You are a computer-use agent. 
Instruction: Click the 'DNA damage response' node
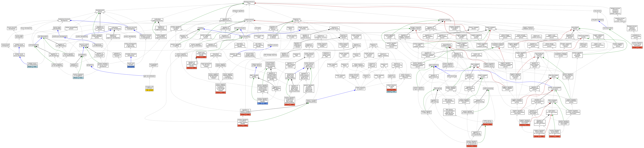(270, 55)
